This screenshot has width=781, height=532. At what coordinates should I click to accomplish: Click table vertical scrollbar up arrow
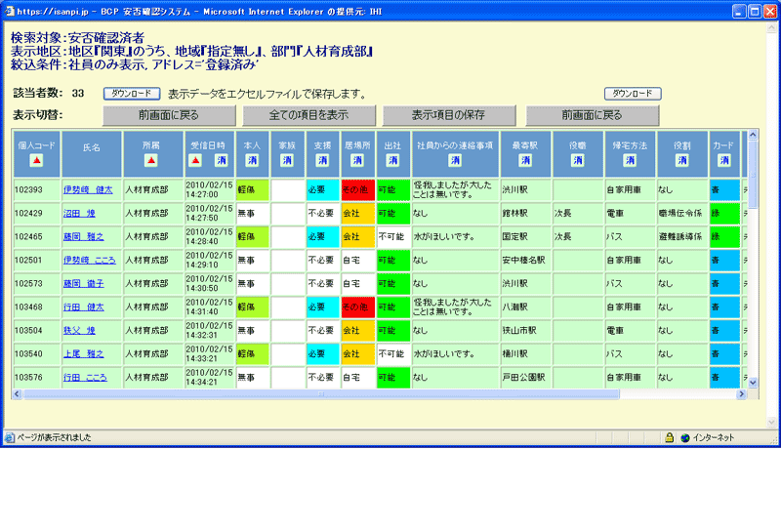point(753,135)
